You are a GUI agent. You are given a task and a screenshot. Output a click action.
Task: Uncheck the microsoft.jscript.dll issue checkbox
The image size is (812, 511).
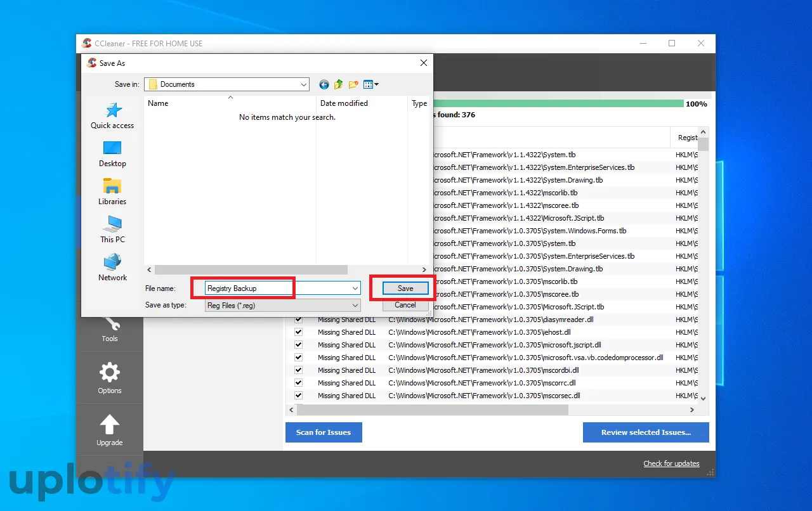[x=298, y=345]
